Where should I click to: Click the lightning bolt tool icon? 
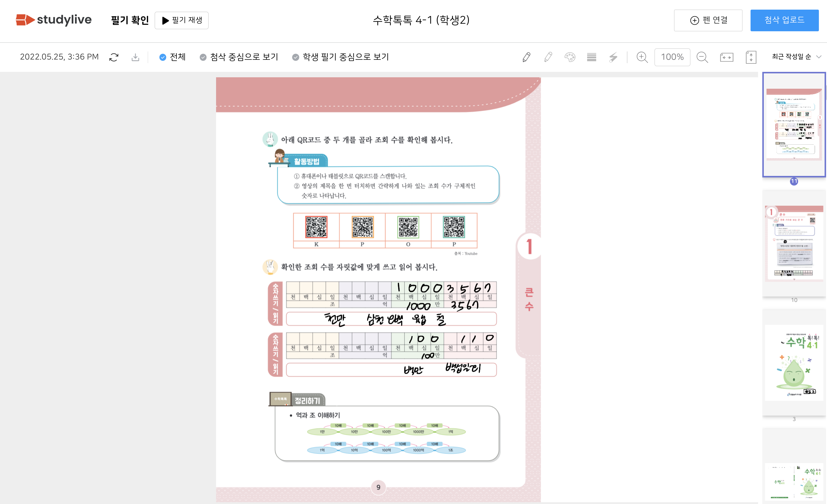point(613,57)
